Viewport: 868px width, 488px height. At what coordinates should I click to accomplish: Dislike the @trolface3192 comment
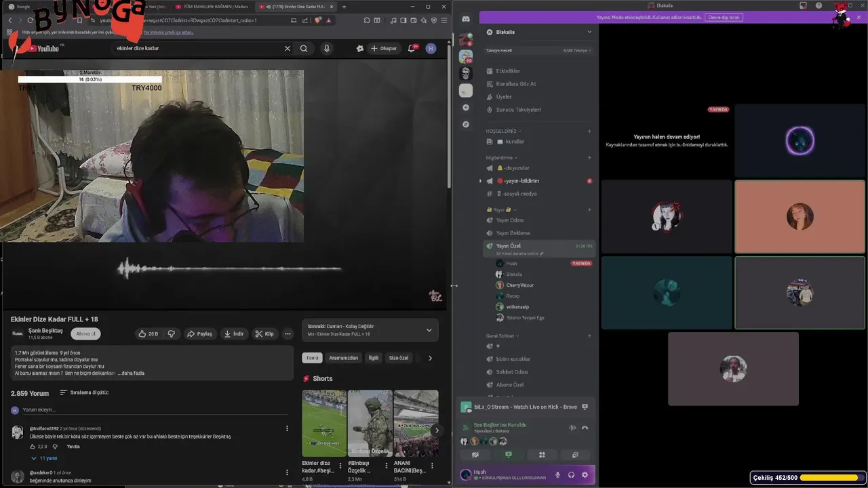[55, 447]
